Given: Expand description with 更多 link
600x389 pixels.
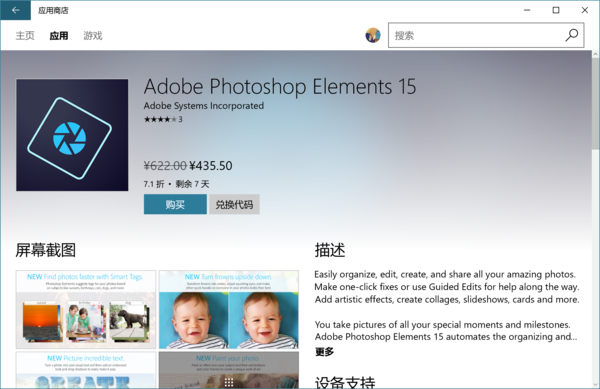Looking at the screenshot, I should pyautogui.click(x=324, y=352).
